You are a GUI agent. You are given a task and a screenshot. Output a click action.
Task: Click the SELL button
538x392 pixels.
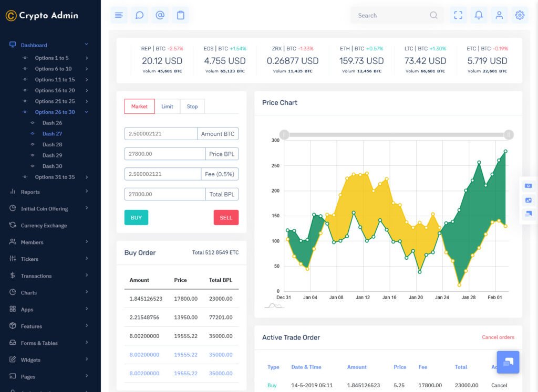coord(226,218)
